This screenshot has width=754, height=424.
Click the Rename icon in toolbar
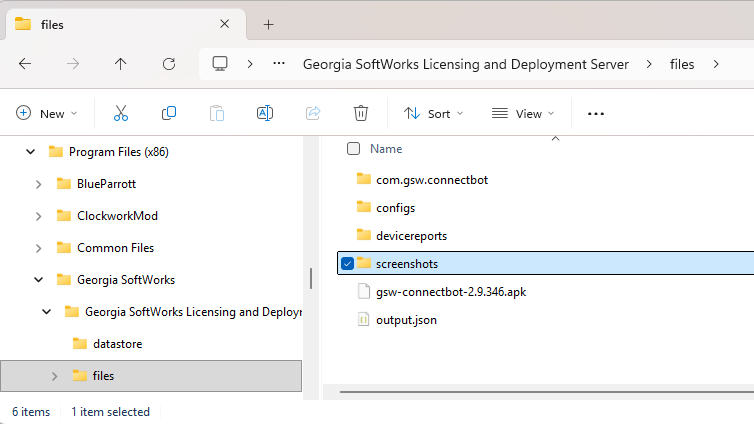(x=265, y=114)
